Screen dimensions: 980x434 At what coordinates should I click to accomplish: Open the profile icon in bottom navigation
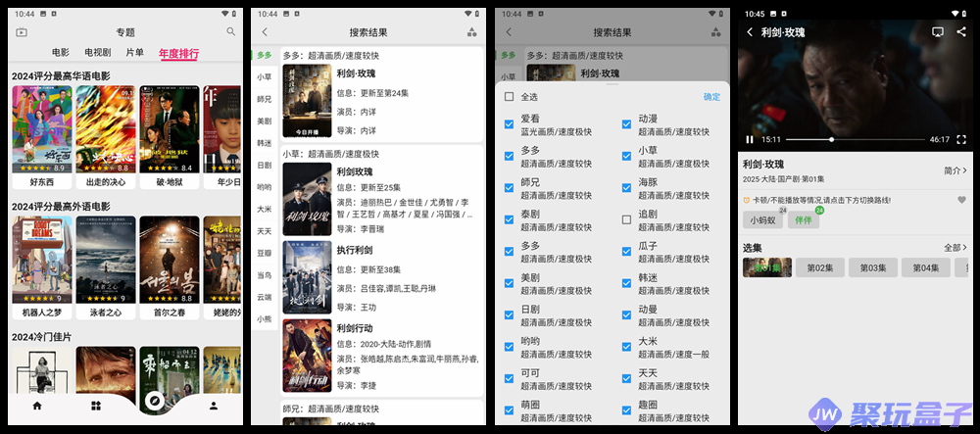pyautogui.click(x=214, y=406)
